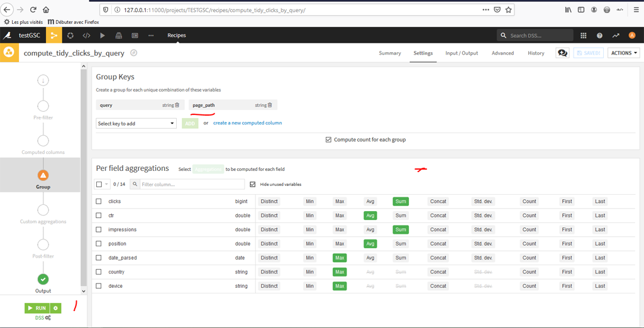
Task: Open the help question mark icon
Action: [599, 36]
